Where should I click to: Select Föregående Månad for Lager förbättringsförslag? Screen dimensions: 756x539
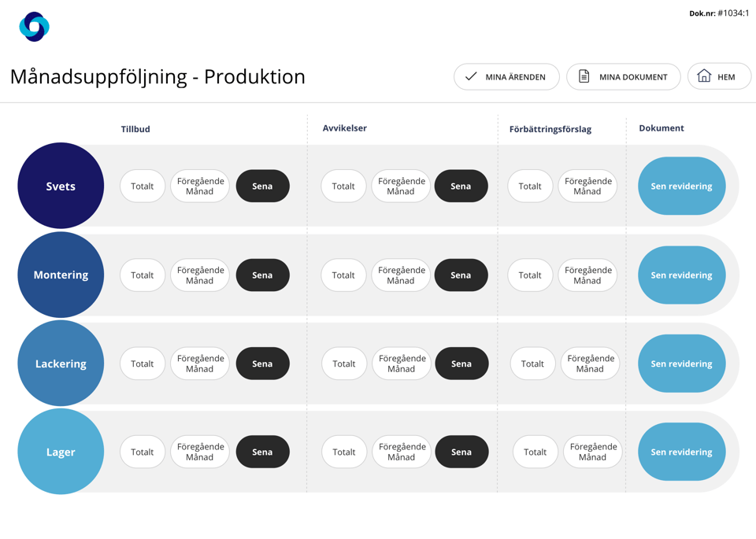(x=592, y=452)
